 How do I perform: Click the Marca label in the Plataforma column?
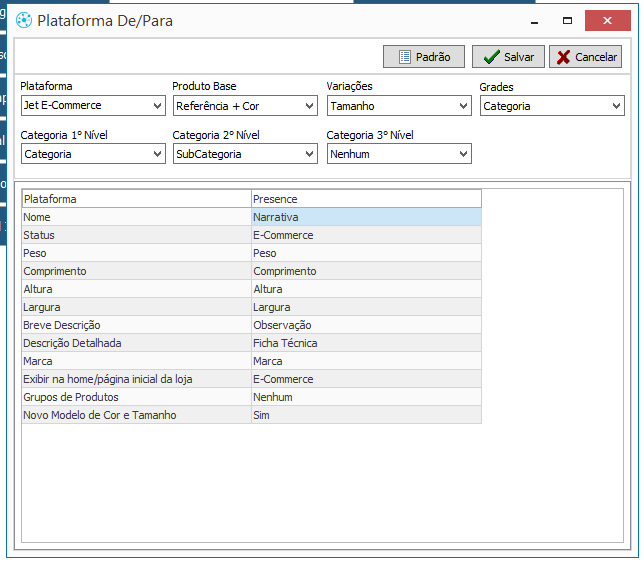tap(137, 361)
